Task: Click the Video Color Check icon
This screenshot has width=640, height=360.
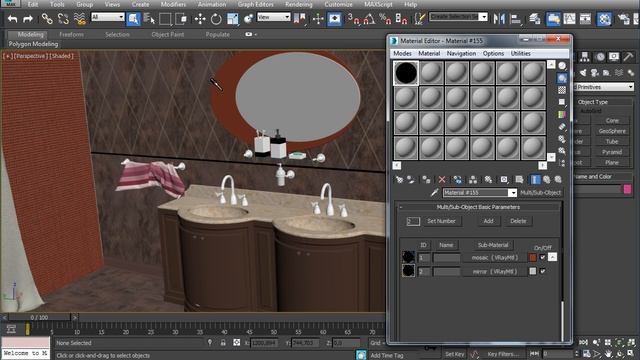Action: pyautogui.click(x=562, y=115)
